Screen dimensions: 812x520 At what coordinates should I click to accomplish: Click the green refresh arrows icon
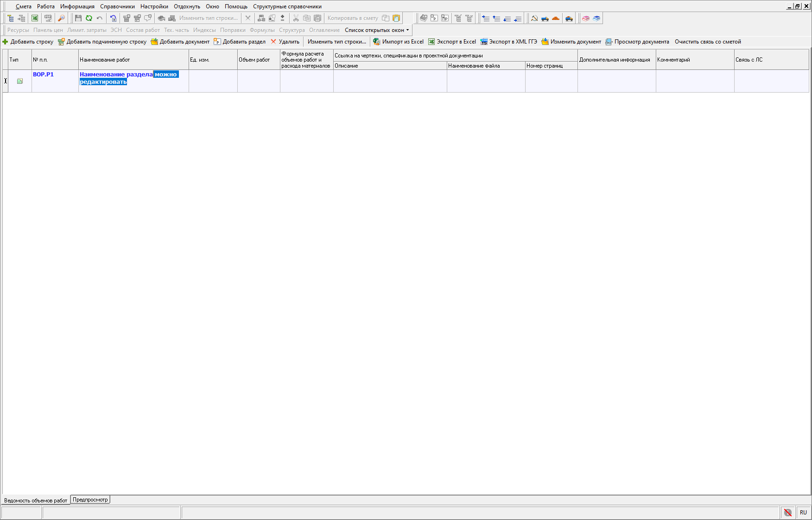click(x=89, y=18)
